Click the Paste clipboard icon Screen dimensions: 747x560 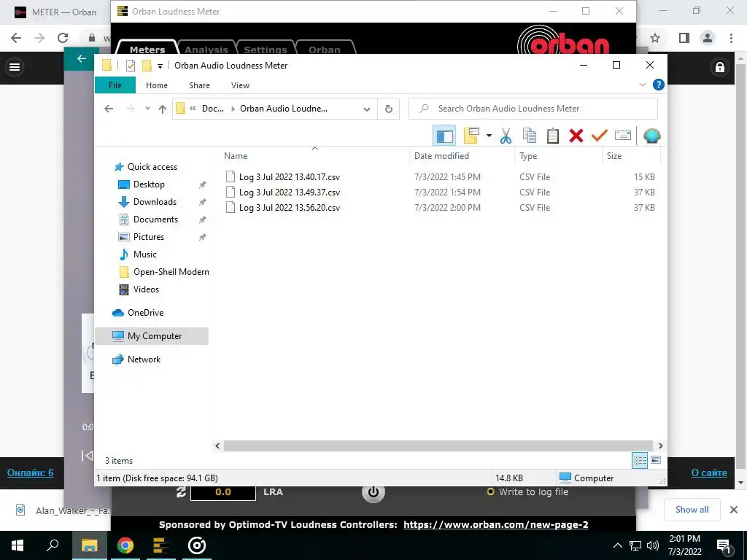click(x=553, y=136)
